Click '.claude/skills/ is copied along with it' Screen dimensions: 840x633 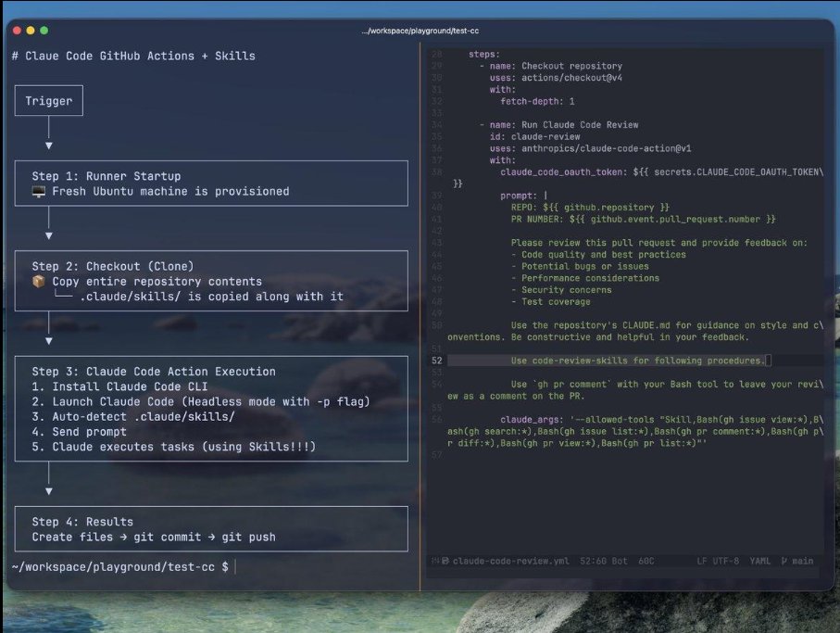click(x=211, y=297)
